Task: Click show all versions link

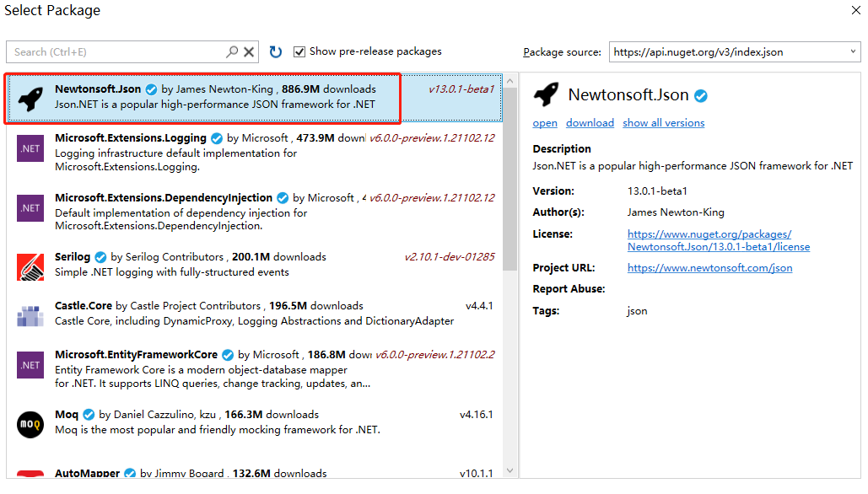Action: click(663, 123)
